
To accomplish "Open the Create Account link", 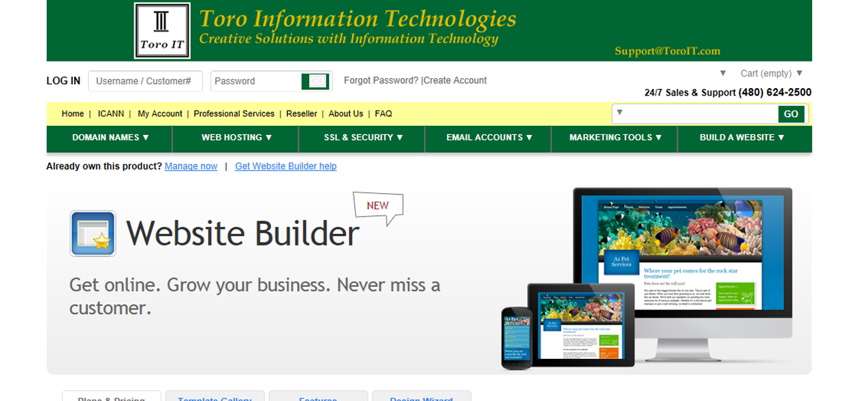I will click(455, 80).
